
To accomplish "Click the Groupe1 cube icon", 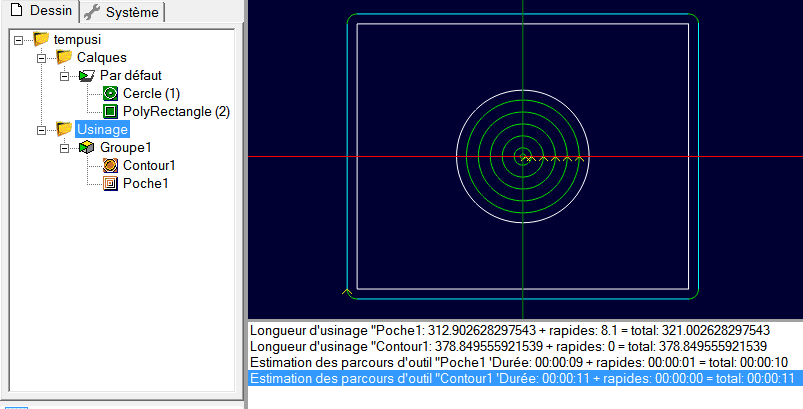I will coord(87,147).
